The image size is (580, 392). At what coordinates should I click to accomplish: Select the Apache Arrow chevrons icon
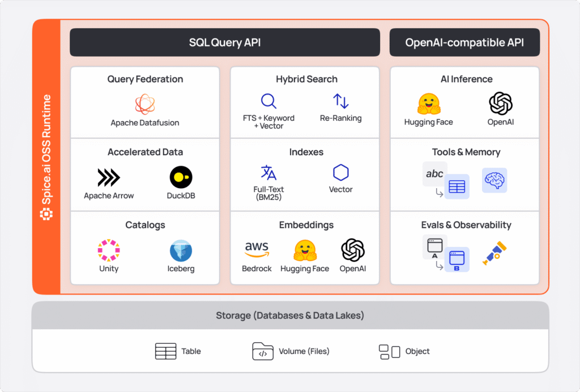coord(109,177)
